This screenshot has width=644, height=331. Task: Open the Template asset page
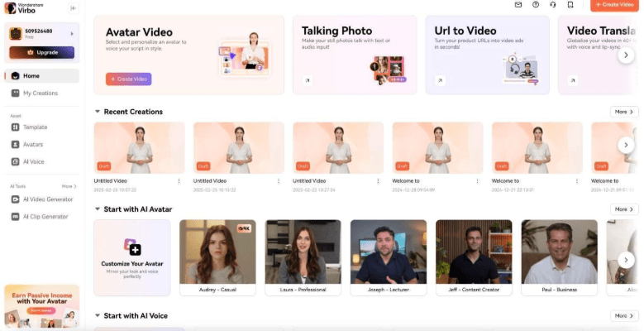[35, 127]
